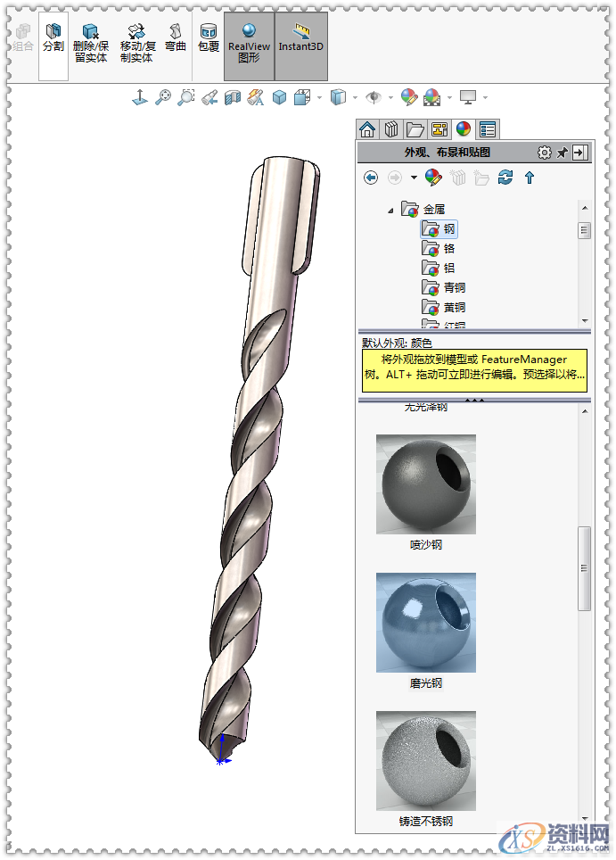Screen dimensions: 616x860
Task: Click the appearance list scroll-up arrow
Action: pos(585,411)
